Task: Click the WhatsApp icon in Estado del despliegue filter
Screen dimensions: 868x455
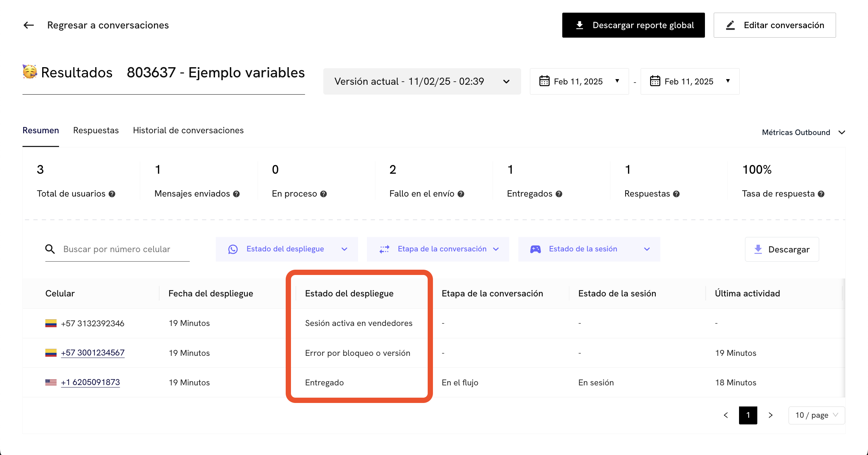Action: (x=233, y=249)
